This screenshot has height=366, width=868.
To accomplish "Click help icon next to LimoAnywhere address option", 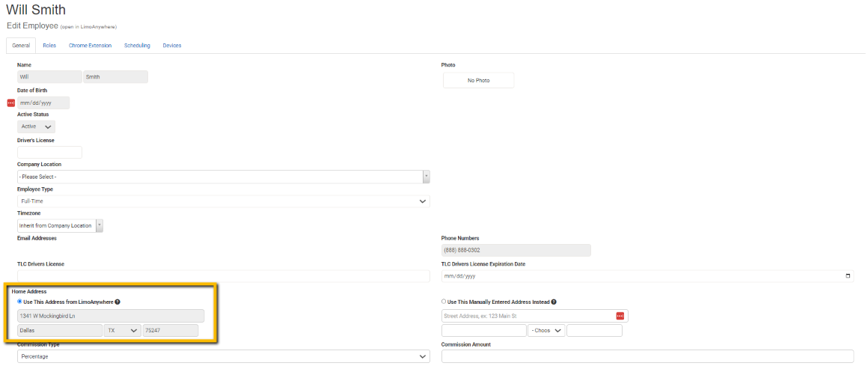I will coord(117,302).
